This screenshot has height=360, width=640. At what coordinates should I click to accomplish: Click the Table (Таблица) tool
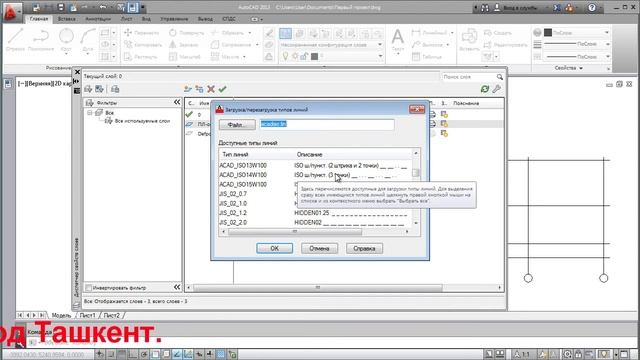427,57
